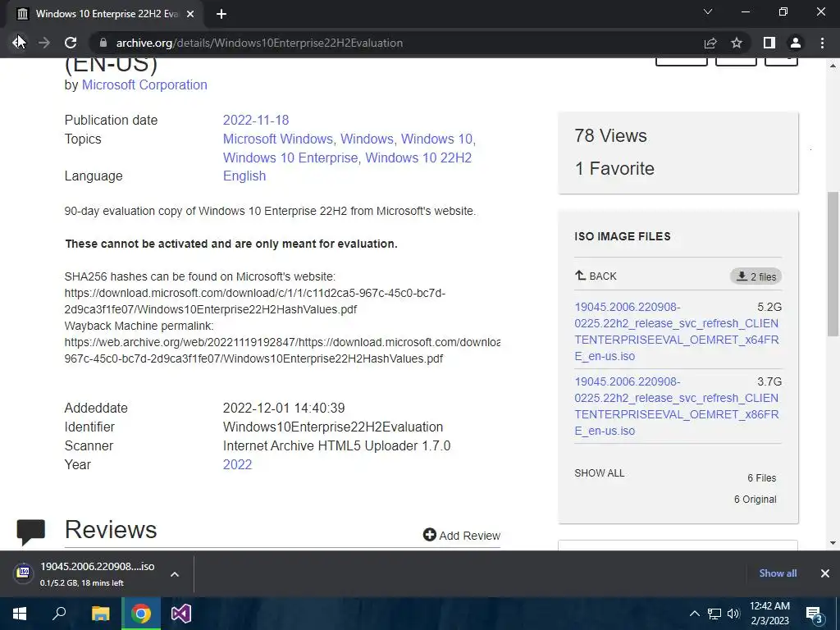The width and height of the screenshot is (840, 630).
Task: Open the 2022 year link
Action: 237,464
